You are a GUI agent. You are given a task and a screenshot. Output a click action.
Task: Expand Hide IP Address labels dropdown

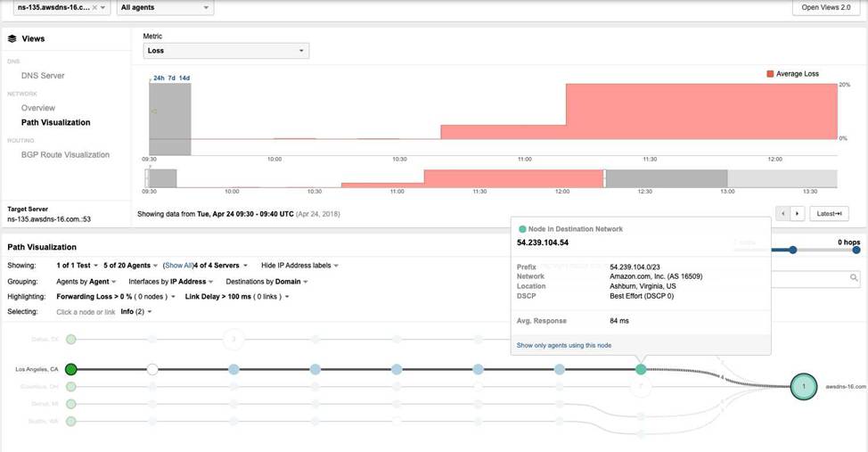(299, 266)
